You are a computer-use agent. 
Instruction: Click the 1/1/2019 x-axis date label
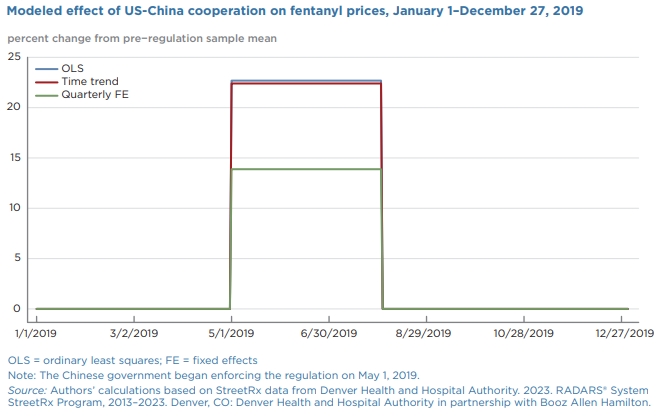pos(36,332)
